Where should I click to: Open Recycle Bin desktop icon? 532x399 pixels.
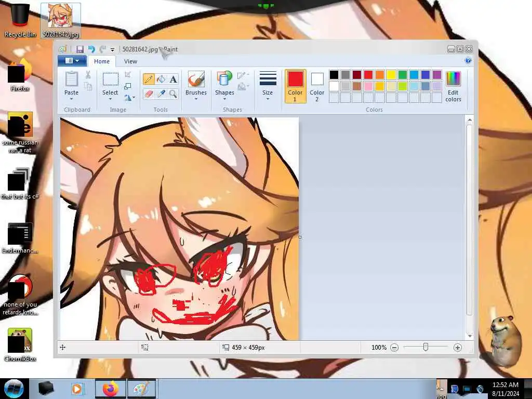pos(20,20)
